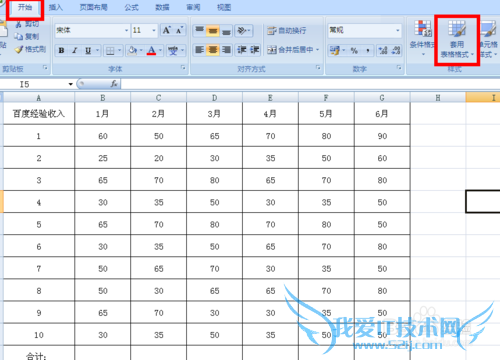
Task: Click the phonetic guide (文) icon
Action: click(x=173, y=50)
